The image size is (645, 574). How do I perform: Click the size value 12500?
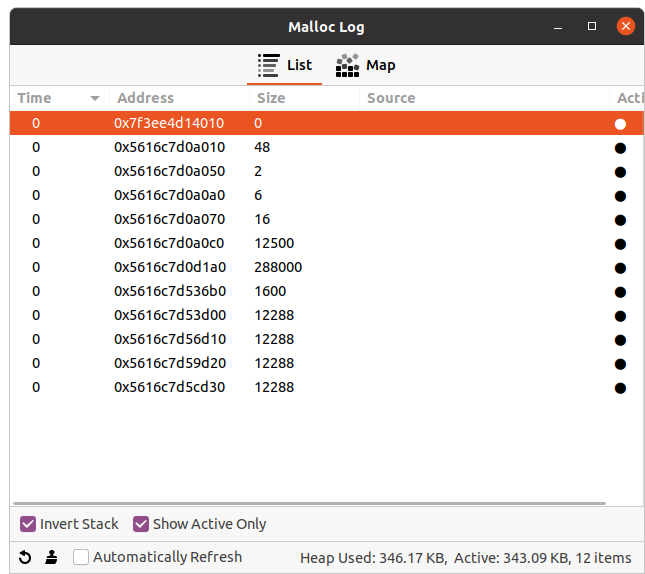pos(274,243)
